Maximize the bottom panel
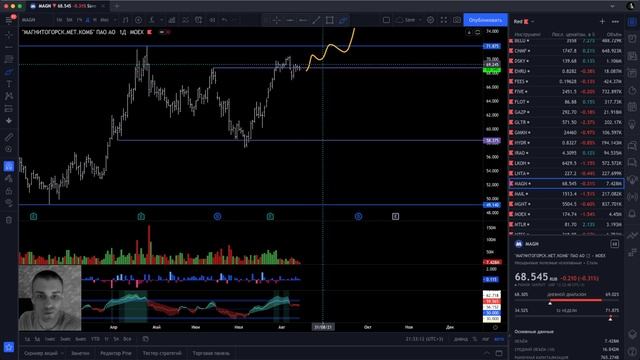640x360 pixels. (x=499, y=353)
